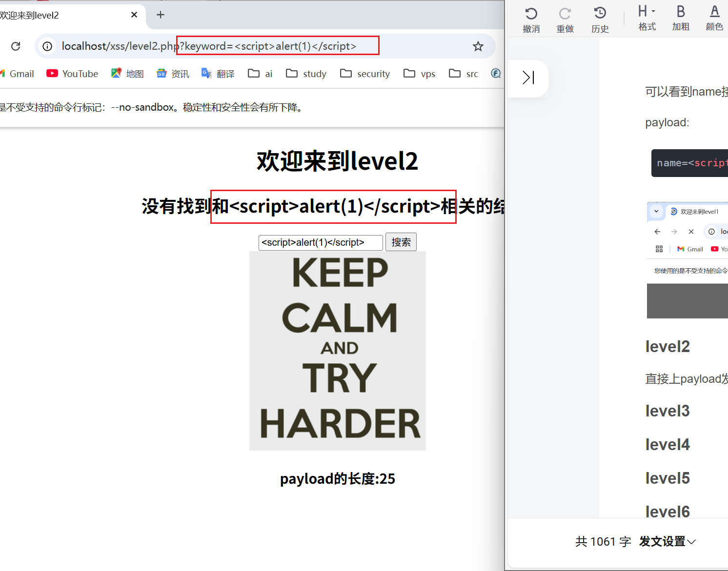Click the level3 heading in editor
This screenshot has height=571, width=728.
(x=667, y=411)
